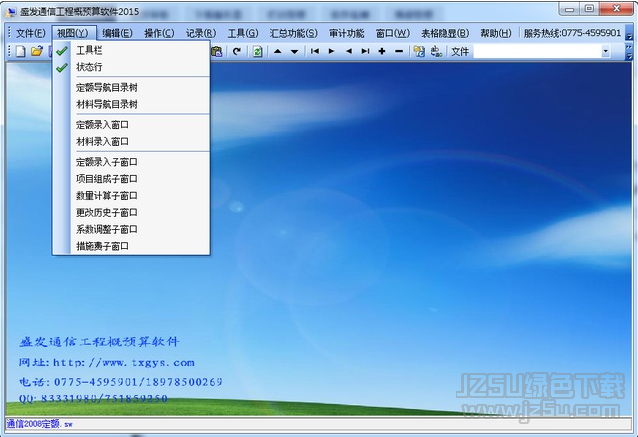Open the 审计功能 menu
This screenshot has width=638, height=437.
coord(347,33)
